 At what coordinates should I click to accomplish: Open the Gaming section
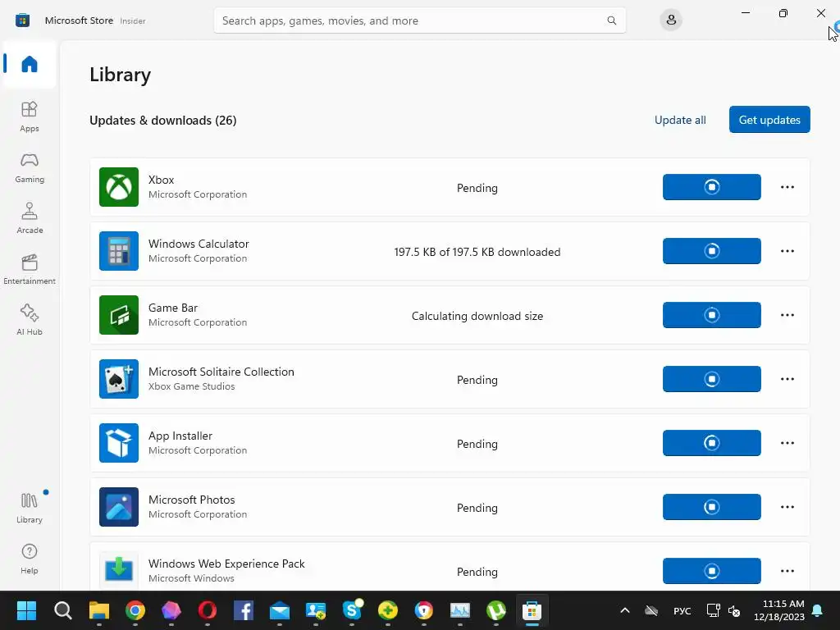pyautogui.click(x=30, y=167)
